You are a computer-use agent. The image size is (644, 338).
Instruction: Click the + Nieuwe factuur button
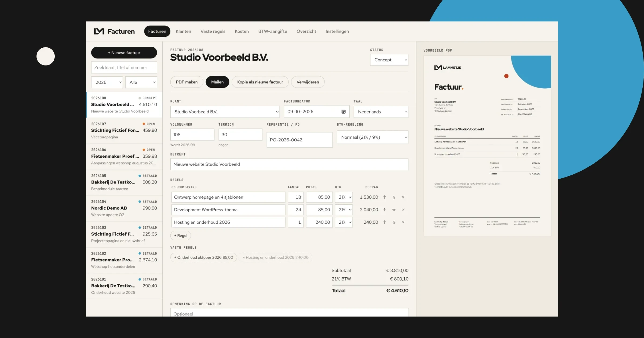124,53
